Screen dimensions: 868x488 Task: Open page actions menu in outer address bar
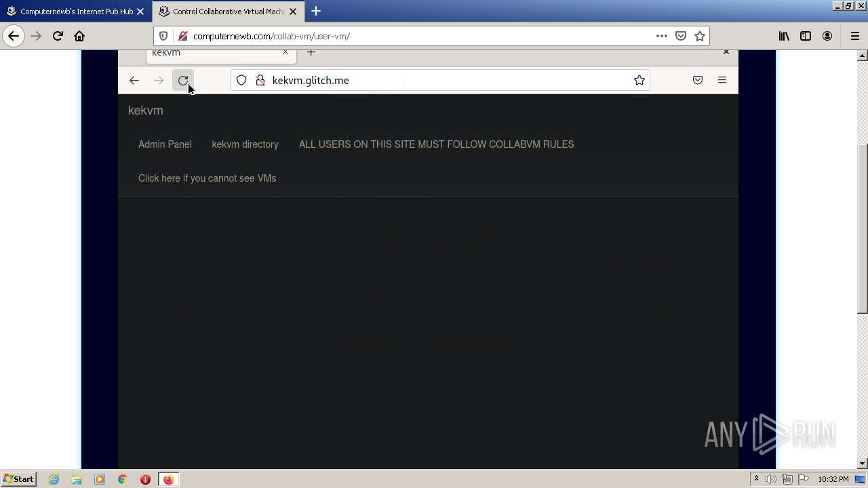tap(662, 36)
